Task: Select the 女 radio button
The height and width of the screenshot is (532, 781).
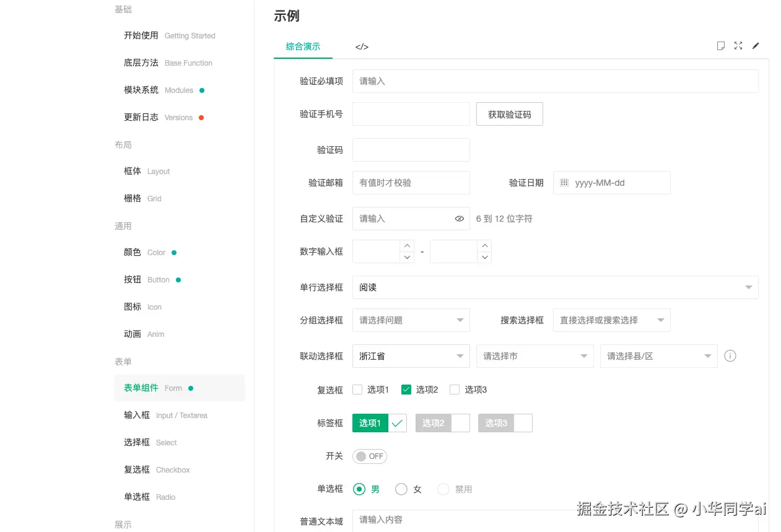Action: (401, 489)
